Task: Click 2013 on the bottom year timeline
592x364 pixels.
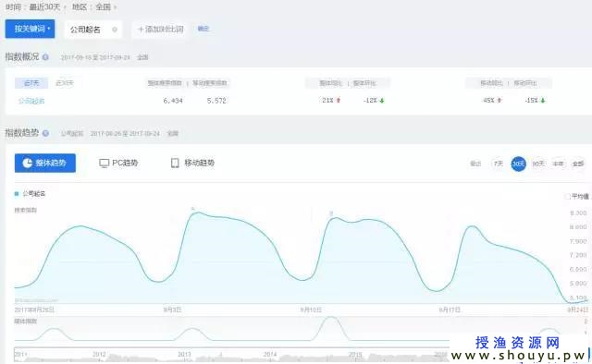Action: [184, 355]
